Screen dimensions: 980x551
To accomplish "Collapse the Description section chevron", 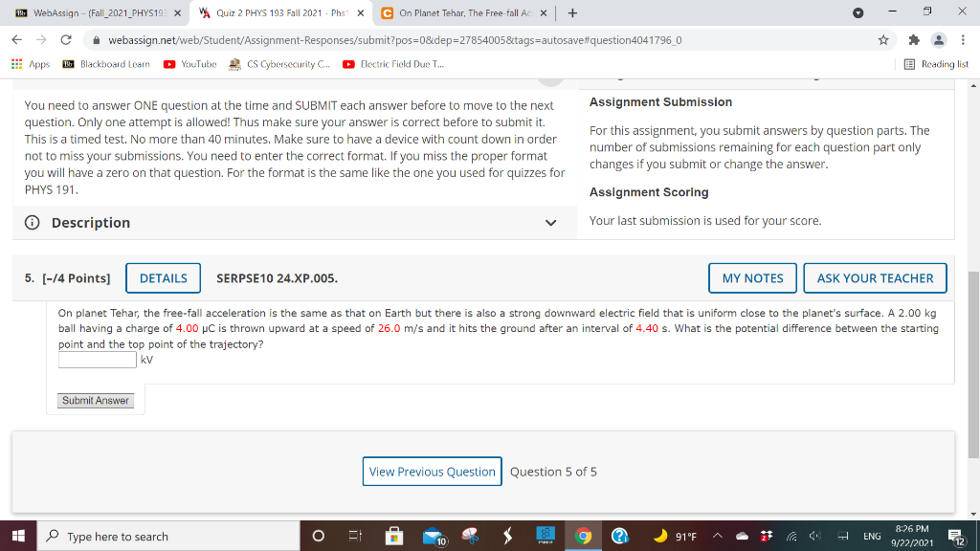I will [551, 221].
